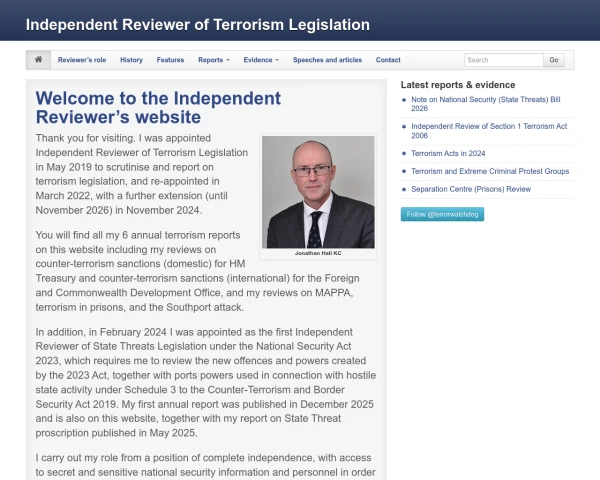Open Separation Centre (Prisons) Review link

coord(471,189)
